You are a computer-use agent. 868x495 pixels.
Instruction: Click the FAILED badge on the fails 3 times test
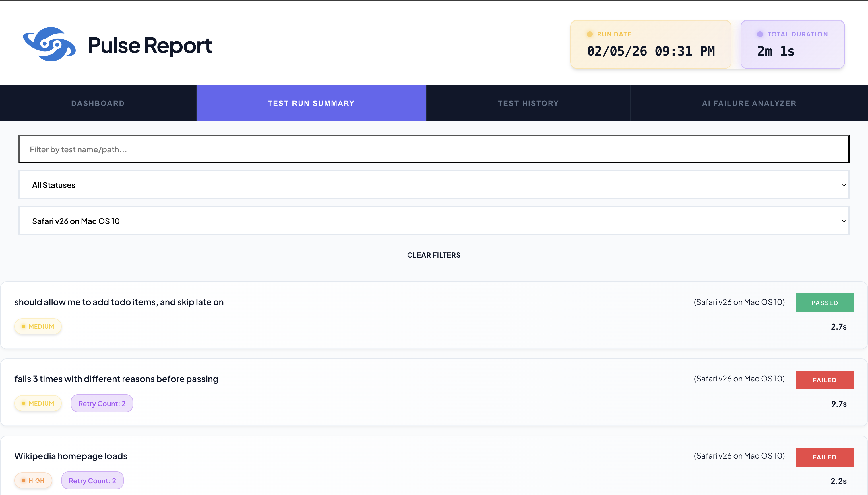click(x=824, y=380)
